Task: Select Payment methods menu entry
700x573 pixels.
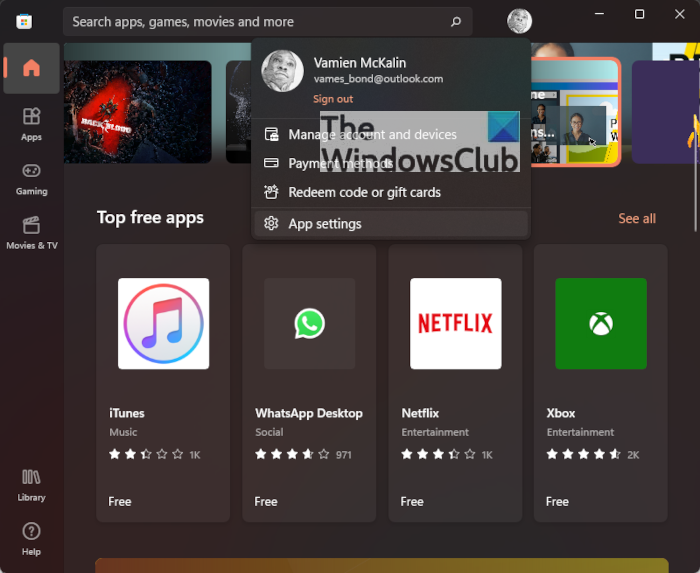Action: (x=391, y=163)
